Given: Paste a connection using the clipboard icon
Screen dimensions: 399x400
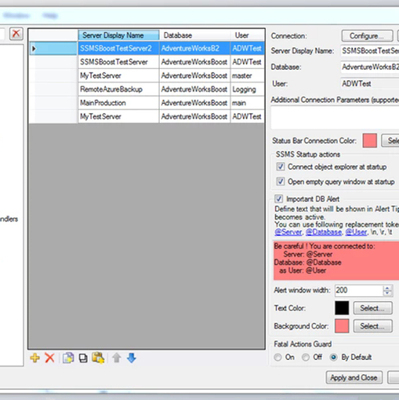Looking at the screenshot, I should coord(98,358).
